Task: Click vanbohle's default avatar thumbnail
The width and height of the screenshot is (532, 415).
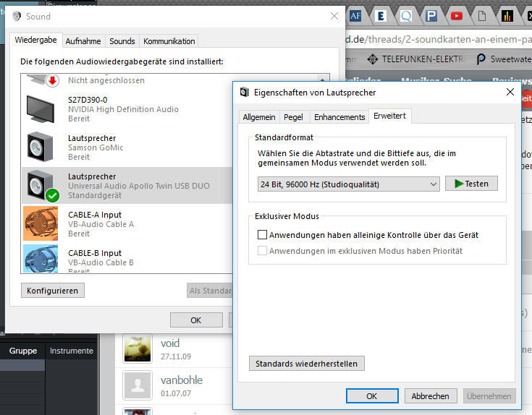Action: 138,385
